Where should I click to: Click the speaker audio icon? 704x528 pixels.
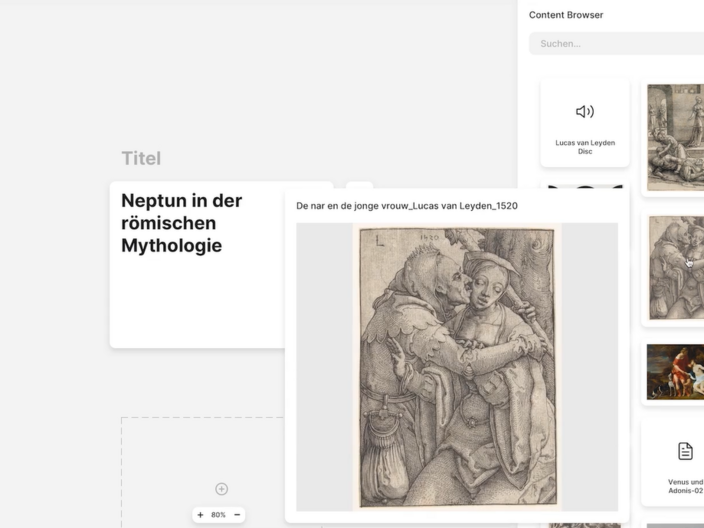[x=585, y=111]
